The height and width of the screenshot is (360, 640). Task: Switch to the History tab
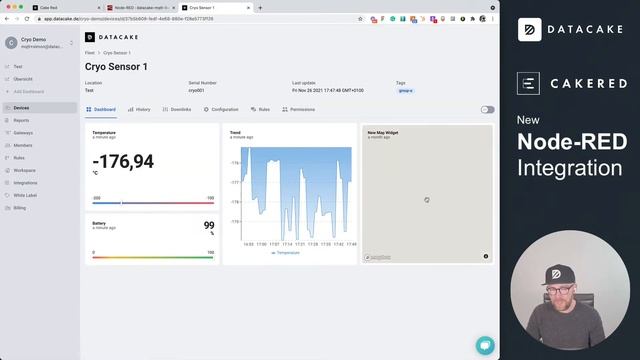[x=139, y=109]
